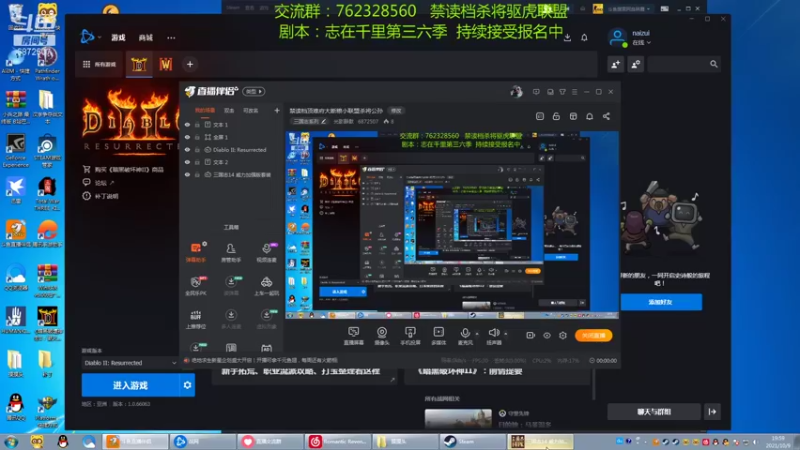Open the streamer avatar in the streaming tool
Image resolution: width=800 pixels, height=450 pixels.
pos(516,92)
